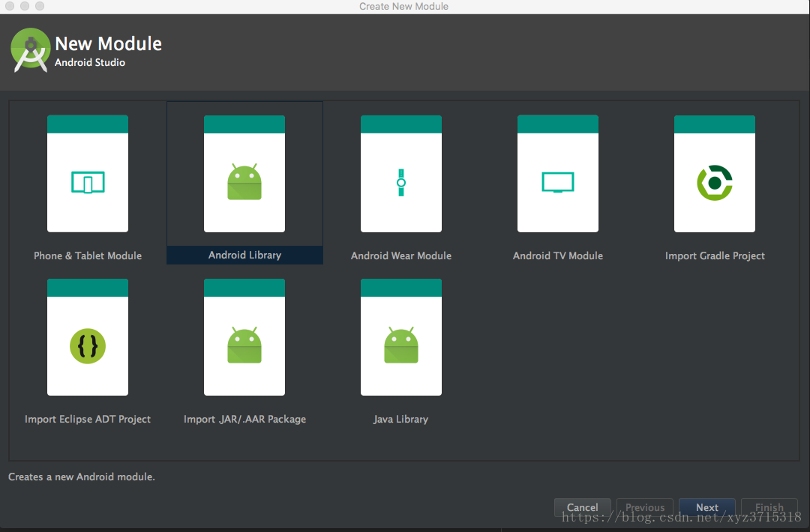Click the 'Creates a new Android module.' description

(x=82, y=477)
